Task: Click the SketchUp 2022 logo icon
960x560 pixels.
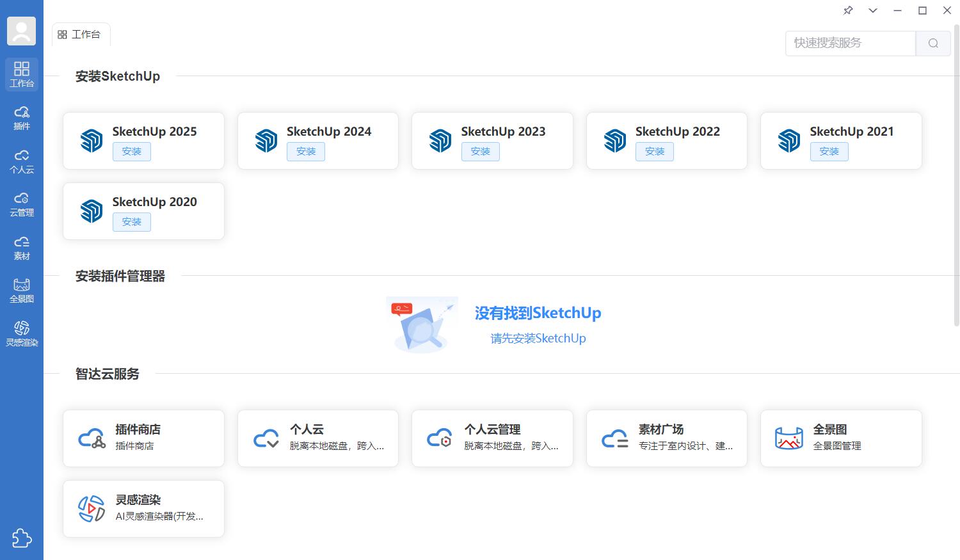Action: click(615, 141)
